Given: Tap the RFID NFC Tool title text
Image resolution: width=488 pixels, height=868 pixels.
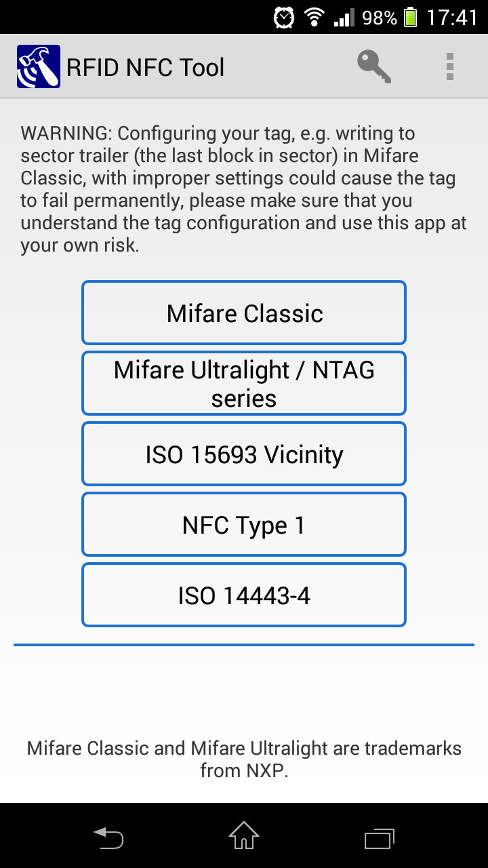Looking at the screenshot, I should tap(145, 68).
